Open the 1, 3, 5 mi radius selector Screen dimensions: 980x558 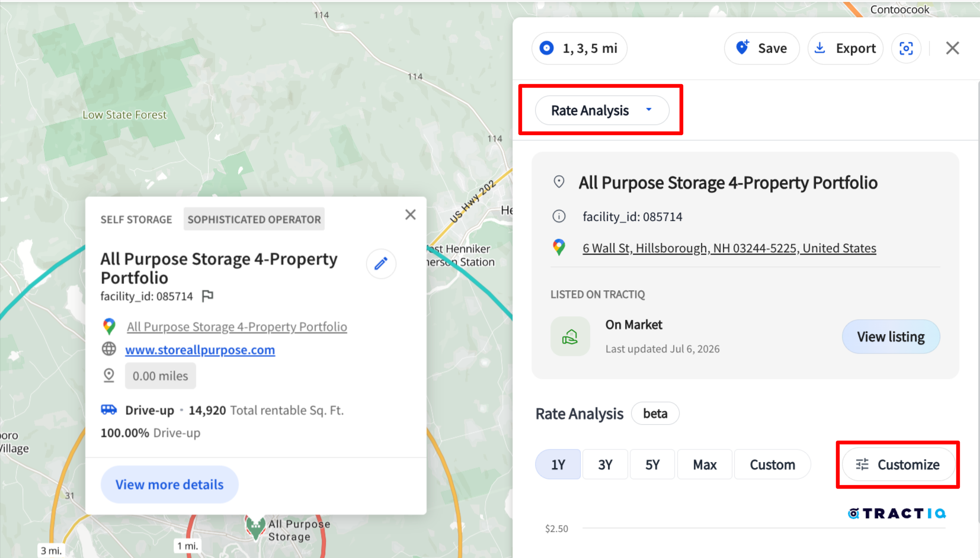pos(579,49)
